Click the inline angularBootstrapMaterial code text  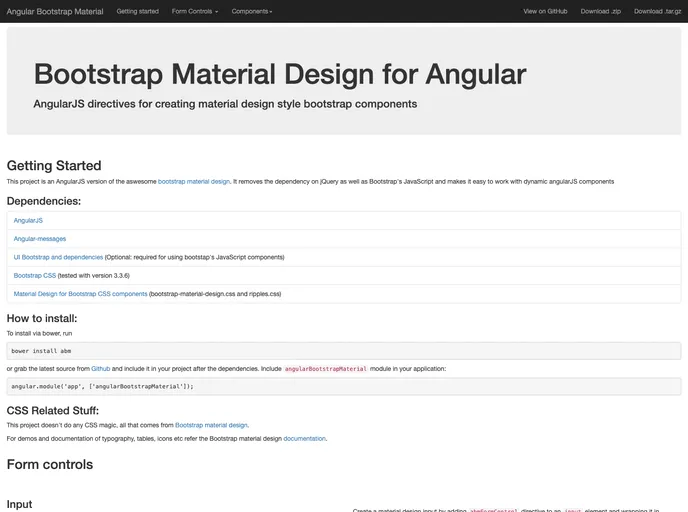pyautogui.click(x=326, y=369)
